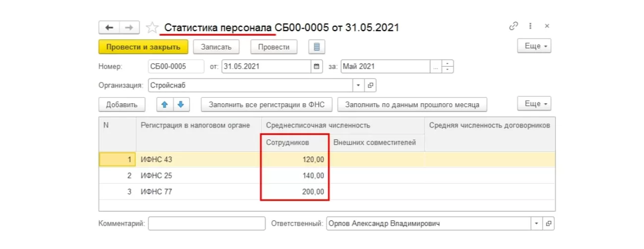Click Заполнить все регистрации в ФНС
This screenshot has height=249, width=644.
point(266,105)
